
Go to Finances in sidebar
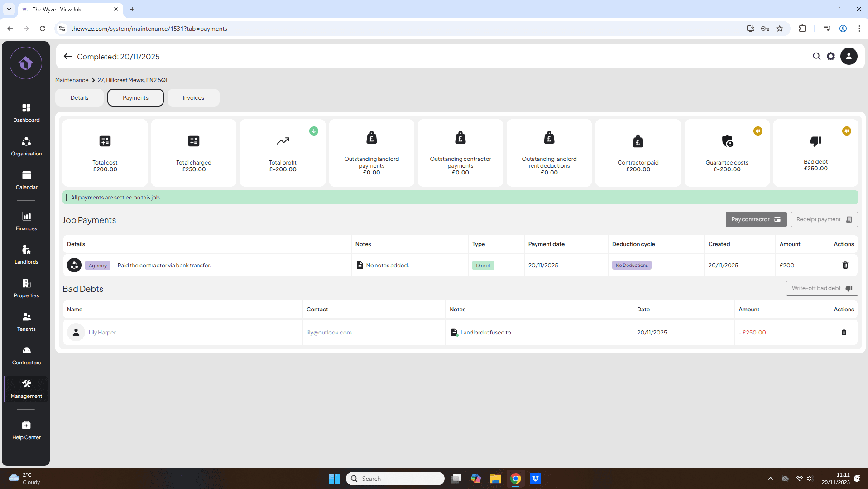click(26, 221)
